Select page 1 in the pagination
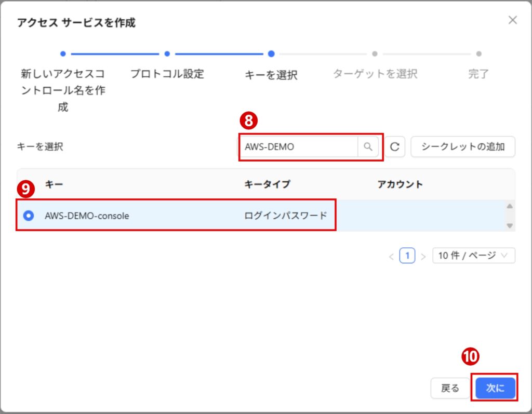The height and width of the screenshot is (414, 532). [x=407, y=256]
